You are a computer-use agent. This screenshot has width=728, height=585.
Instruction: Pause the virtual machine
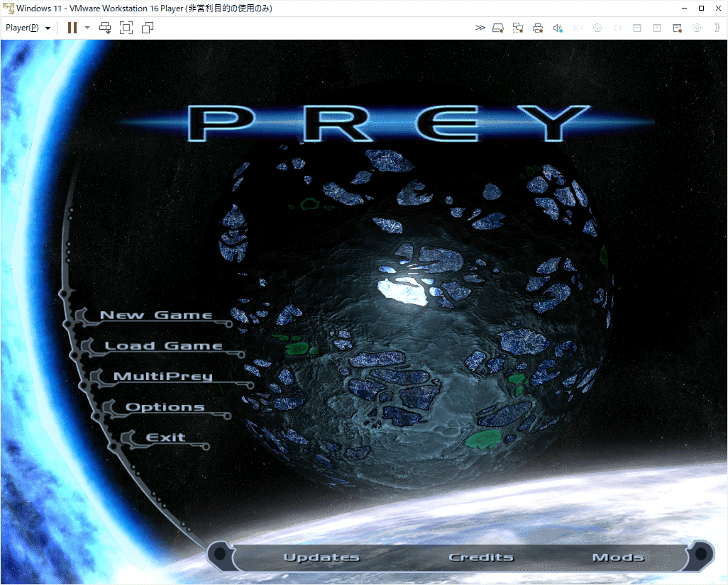tap(72, 28)
